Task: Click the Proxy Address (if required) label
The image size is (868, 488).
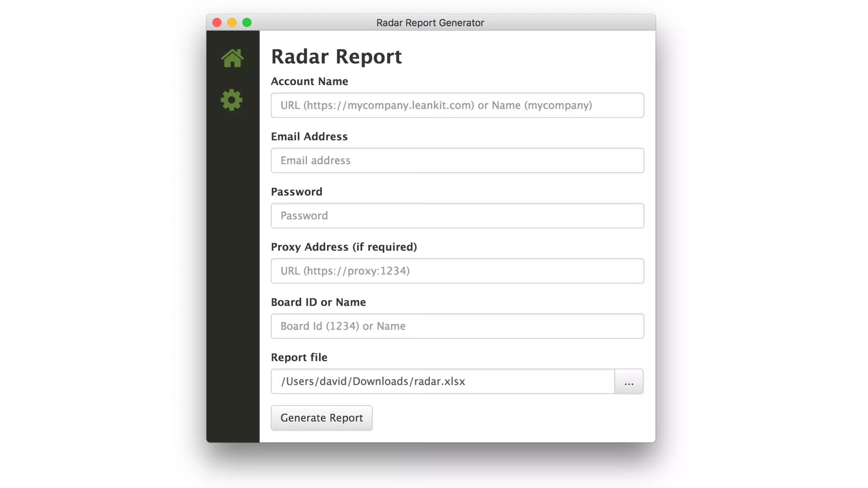Action: [x=344, y=247]
